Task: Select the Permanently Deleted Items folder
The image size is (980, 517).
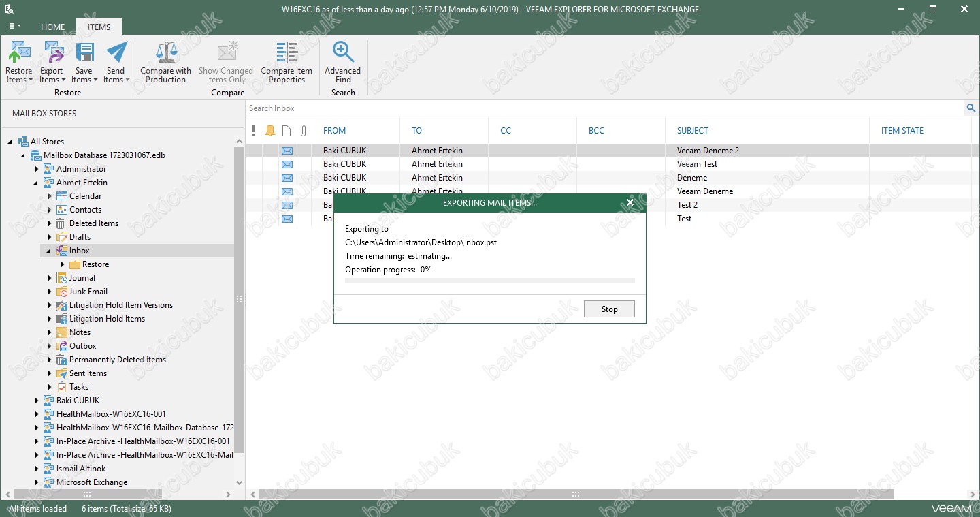Action: click(x=118, y=360)
